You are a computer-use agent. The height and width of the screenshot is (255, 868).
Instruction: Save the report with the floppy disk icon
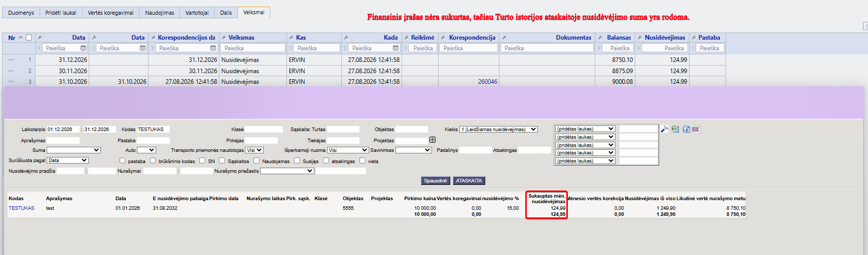(x=686, y=129)
